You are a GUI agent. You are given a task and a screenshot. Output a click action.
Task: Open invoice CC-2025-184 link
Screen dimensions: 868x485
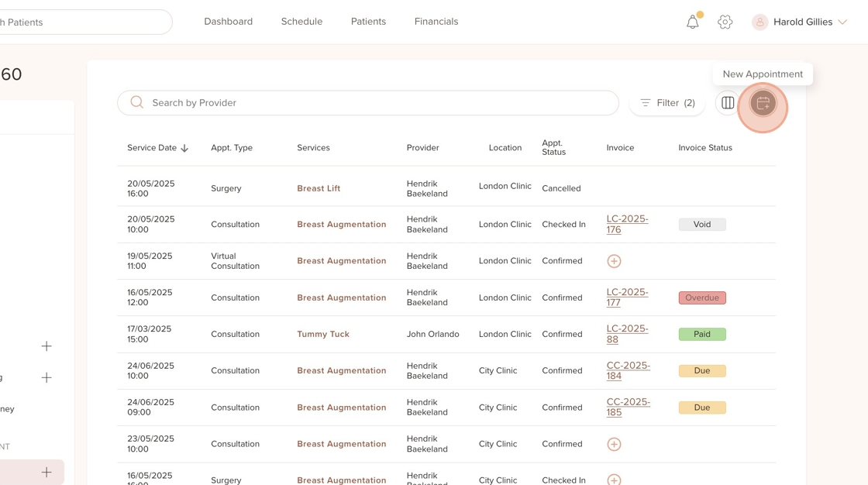point(628,370)
